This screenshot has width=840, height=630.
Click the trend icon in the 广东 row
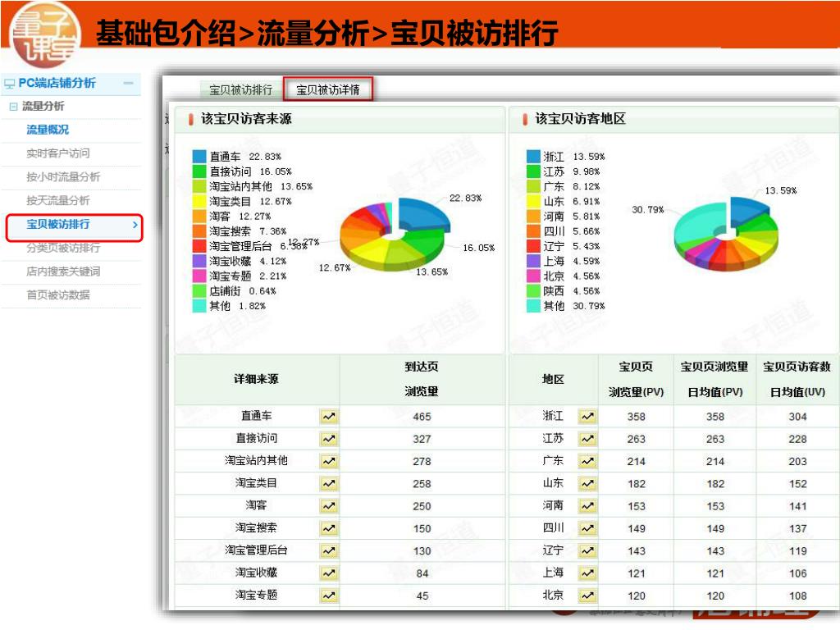[x=587, y=461]
